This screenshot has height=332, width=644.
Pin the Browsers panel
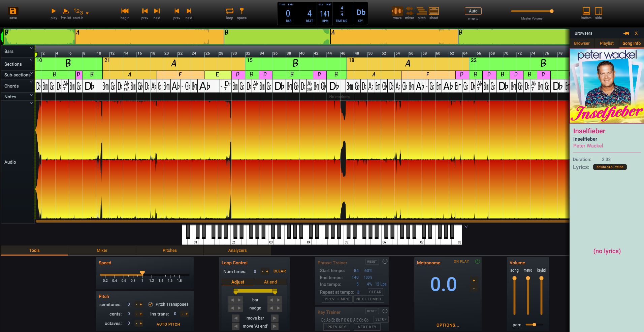pos(626,33)
